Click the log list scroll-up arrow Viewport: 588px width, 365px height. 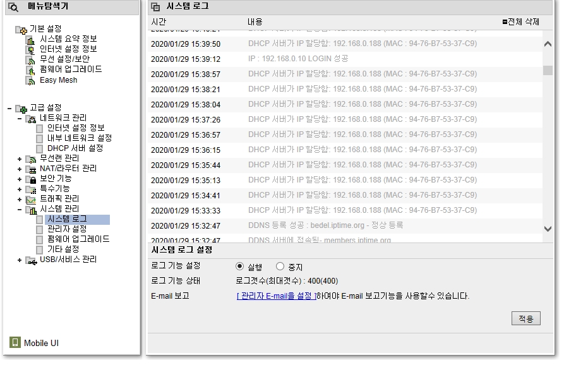tap(548, 44)
